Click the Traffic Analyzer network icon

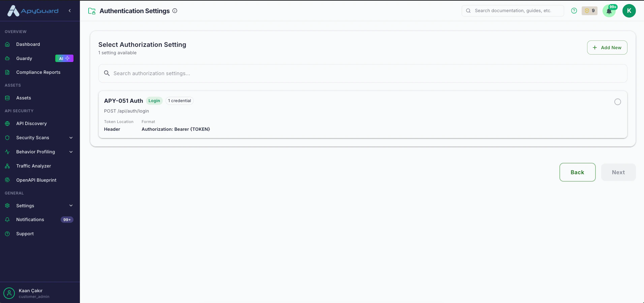click(7, 166)
